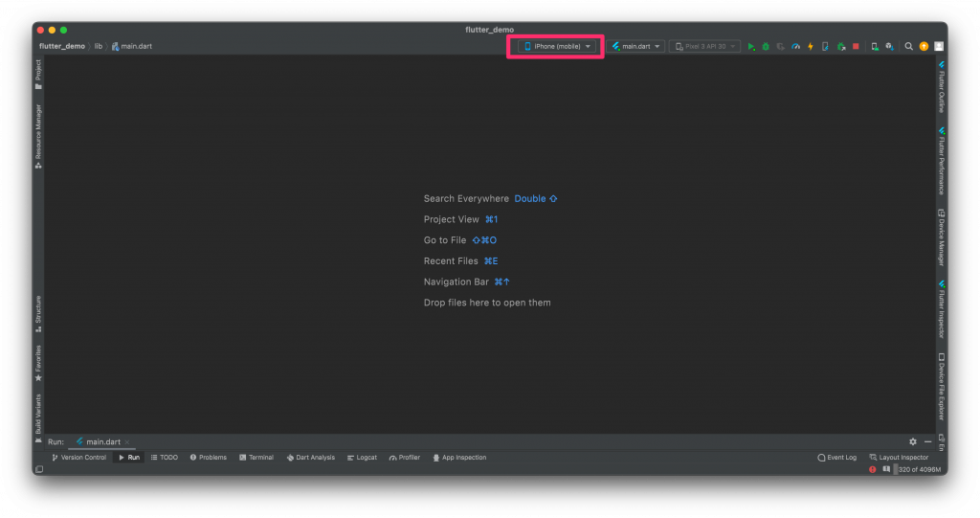Image resolution: width=980 pixels, height=518 pixels.
Task: Click the orange update notification icon
Action: click(924, 46)
